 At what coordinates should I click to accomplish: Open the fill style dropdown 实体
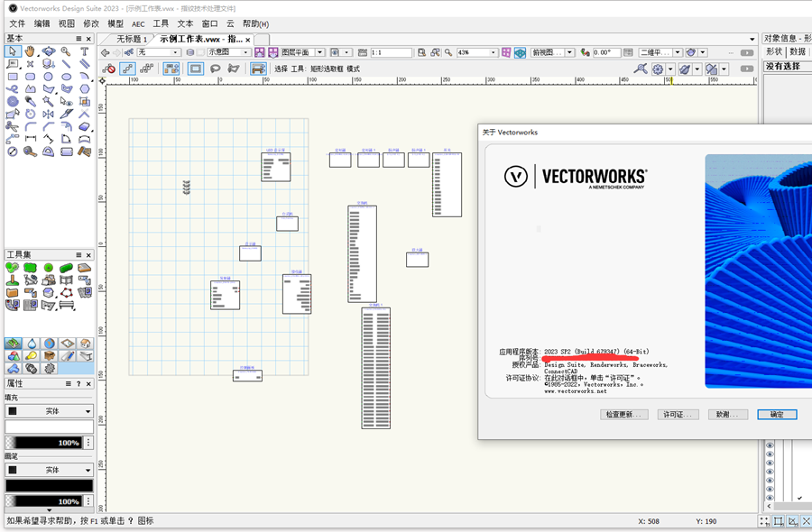50,411
